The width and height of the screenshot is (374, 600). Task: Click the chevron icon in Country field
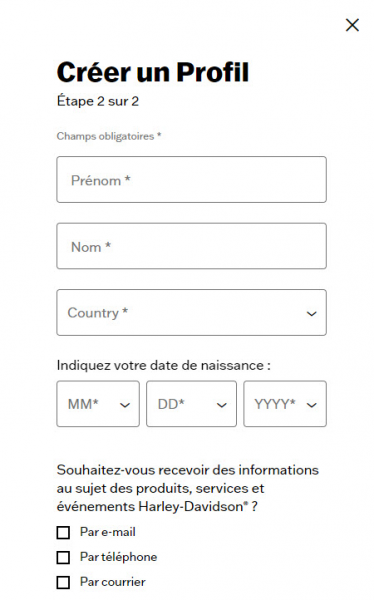pyautogui.click(x=312, y=314)
